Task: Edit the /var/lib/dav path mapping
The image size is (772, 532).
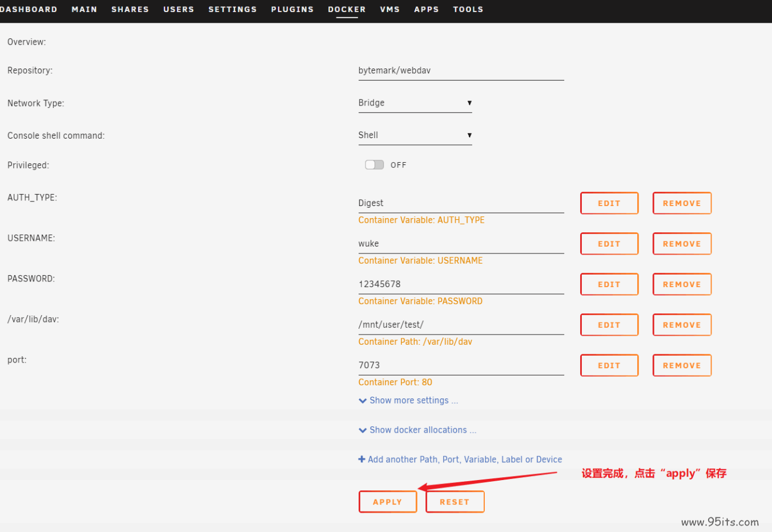Action: coord(609,325)
